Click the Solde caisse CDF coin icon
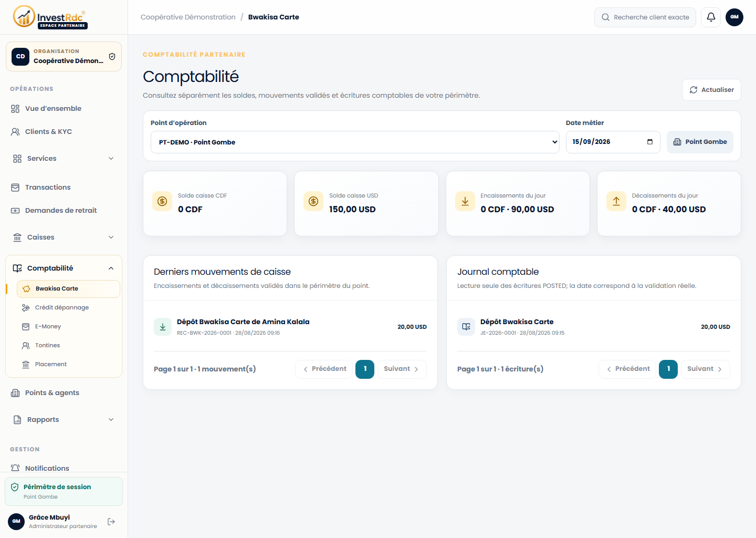 click(x=162, y=201)
